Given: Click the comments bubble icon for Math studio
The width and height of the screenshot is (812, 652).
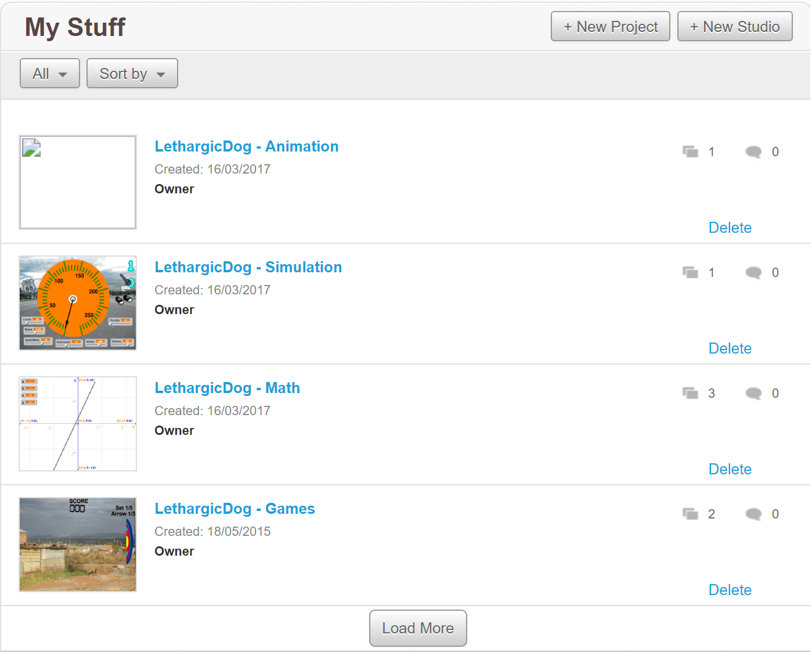Looking at the screenshot, I should (753, 394).
